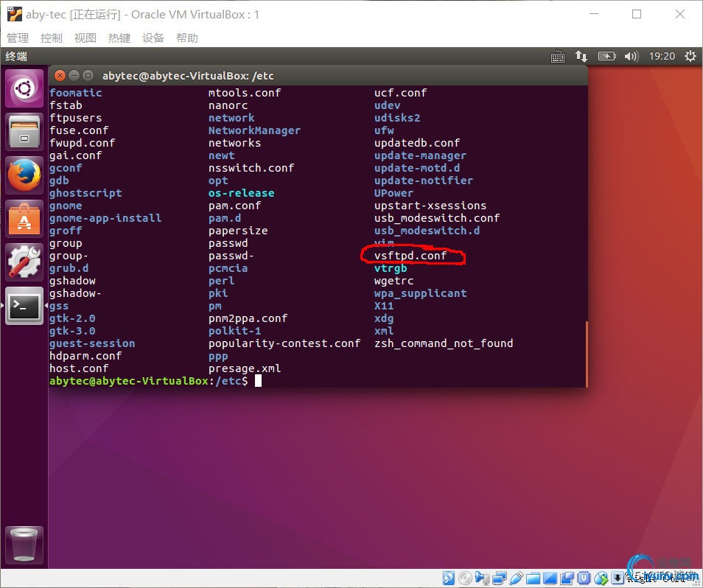The width and height of the screenshot is (703, 588).
Task: Click the keyboard capture down-arrow status icon
Action: (x=618, y=578)
